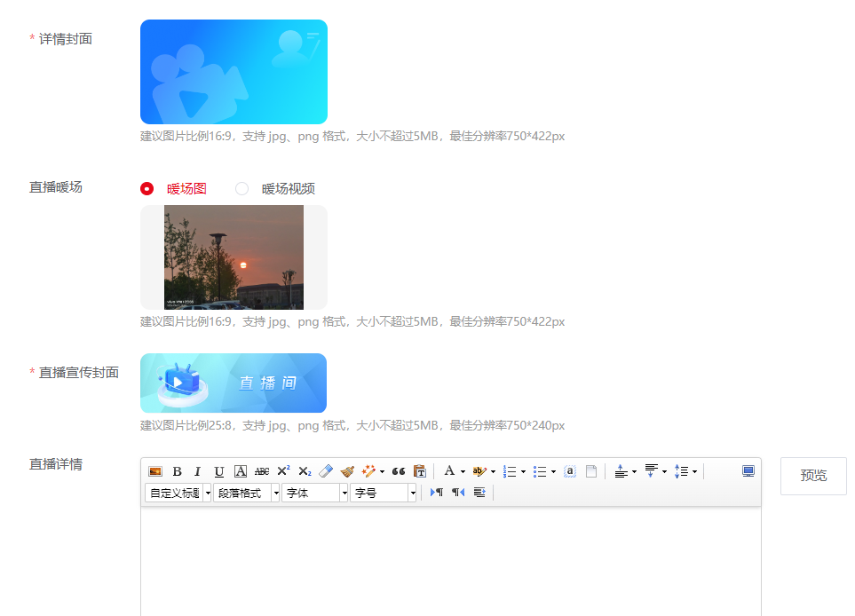Select the 暖场视频 radio button
855x616 pixels.
pyautogui.click(x=241, y=188)
